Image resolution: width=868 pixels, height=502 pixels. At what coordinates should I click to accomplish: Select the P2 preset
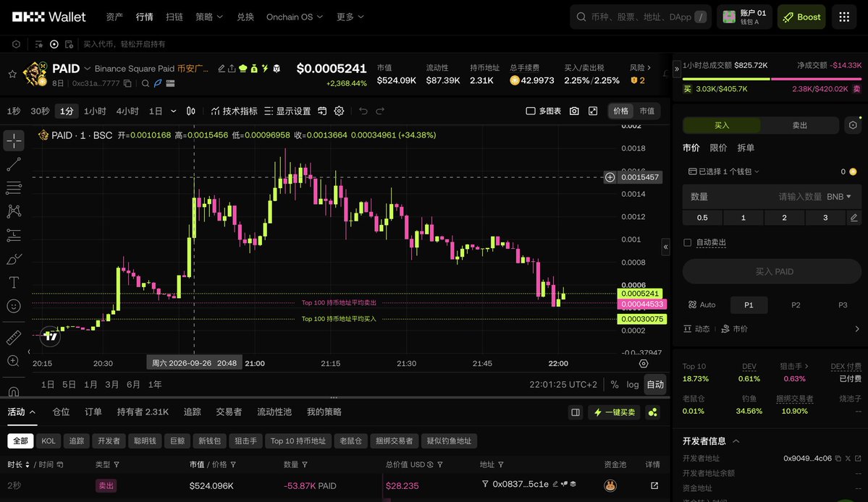coord(796,305)
